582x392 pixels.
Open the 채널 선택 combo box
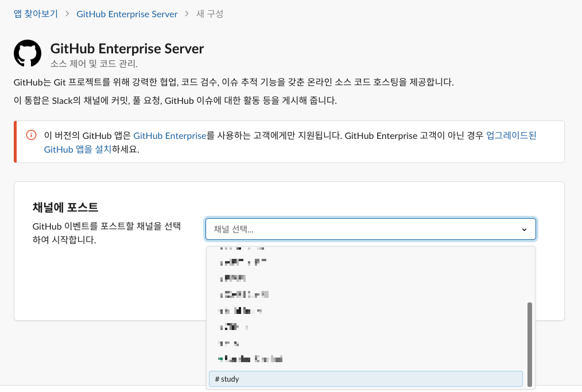pos(370,229)
